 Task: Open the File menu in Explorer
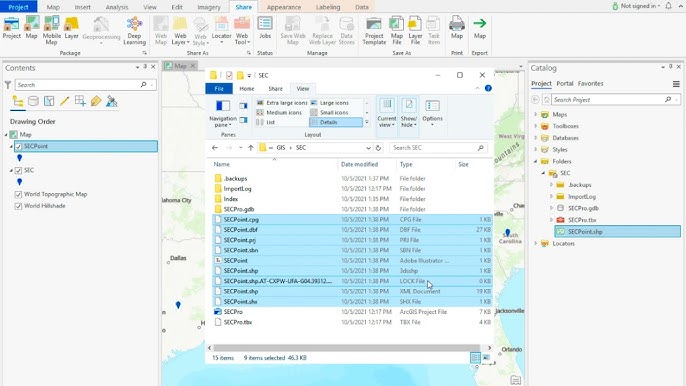click(219, 88)
